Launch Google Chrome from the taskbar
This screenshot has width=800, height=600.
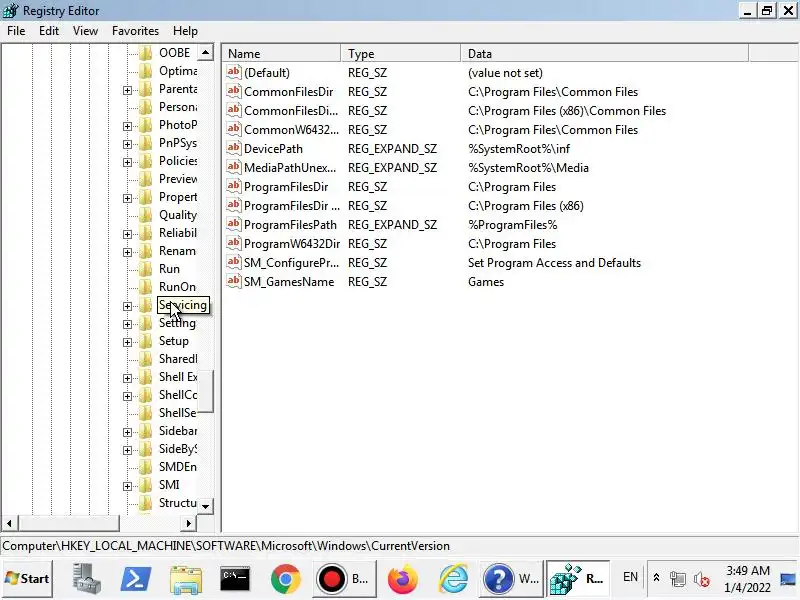point(286,579)
